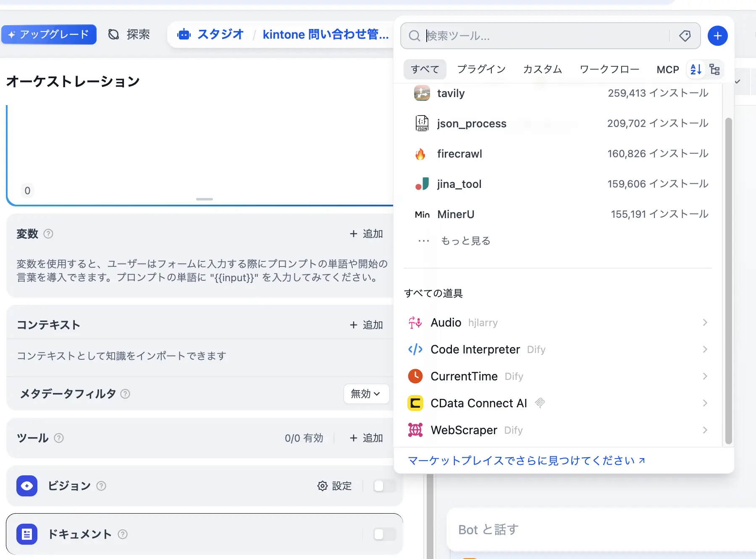Open help for メタデータフィルタ
The width and height of the screenshot is (756, 559).
click(x=125, y=394)
